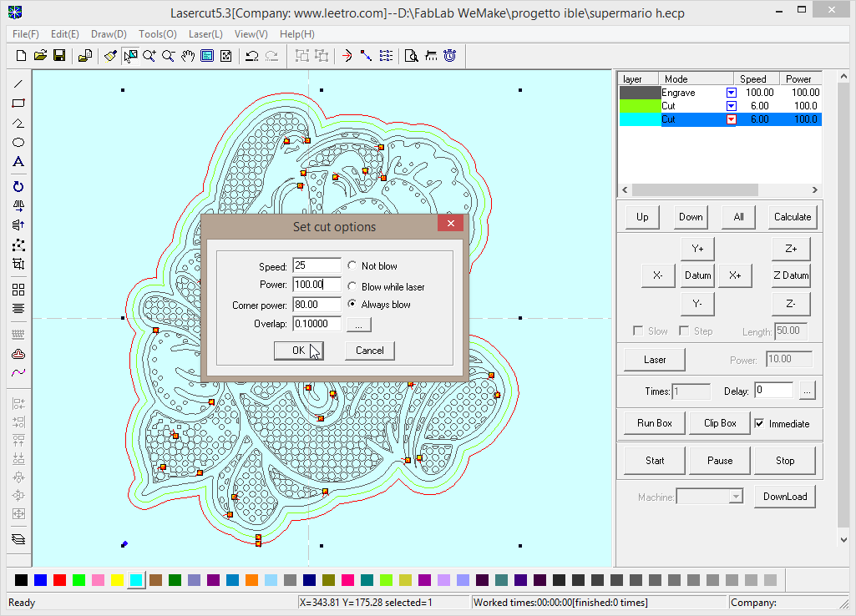This screenshot has height=616, width=856.
Task: Select the Rectangle drawing tool
Action: tap(18, 104)
